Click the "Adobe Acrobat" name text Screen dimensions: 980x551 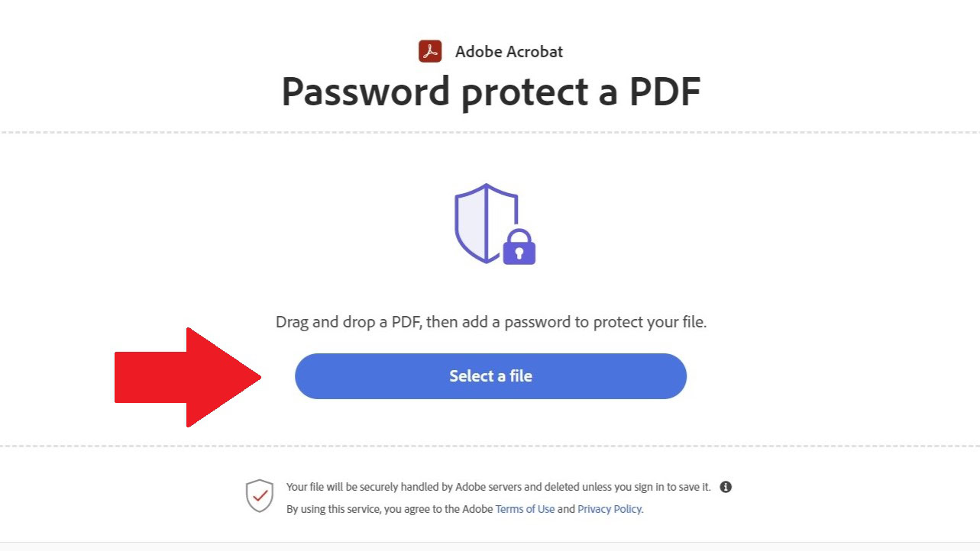click(x=509, y=52)
